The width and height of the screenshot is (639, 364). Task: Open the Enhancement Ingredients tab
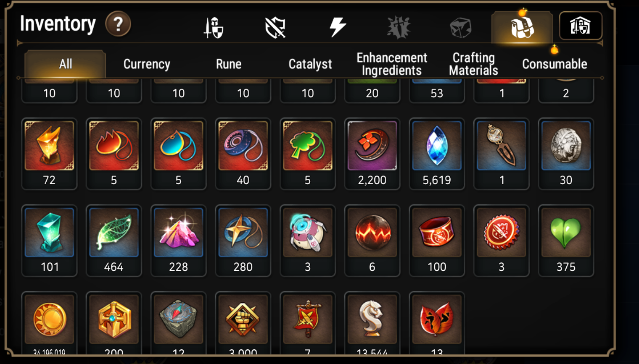392,64
